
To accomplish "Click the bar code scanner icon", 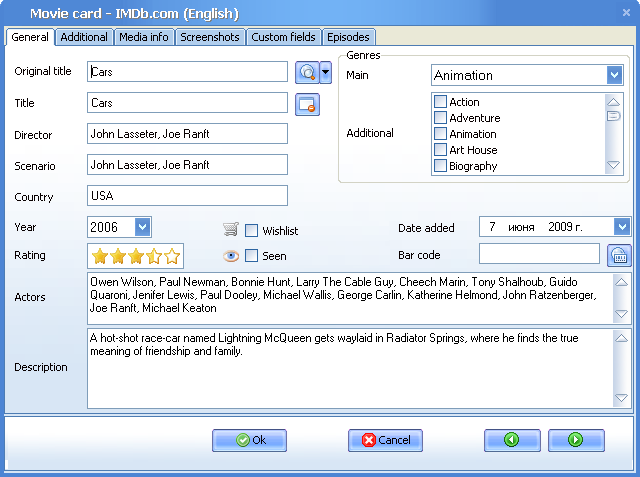I will (x=619, y=255).
